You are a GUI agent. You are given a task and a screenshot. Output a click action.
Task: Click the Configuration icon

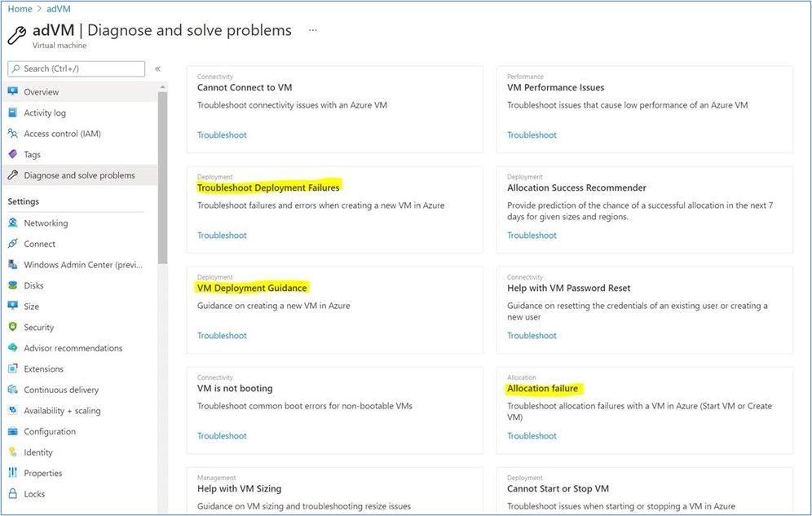[x=13, y=431]
